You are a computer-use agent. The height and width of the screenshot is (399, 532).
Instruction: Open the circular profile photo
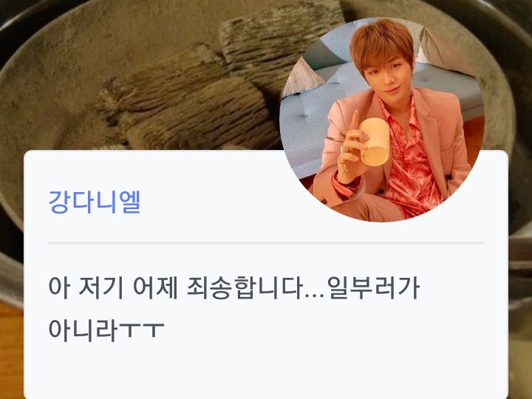point(382,119)
